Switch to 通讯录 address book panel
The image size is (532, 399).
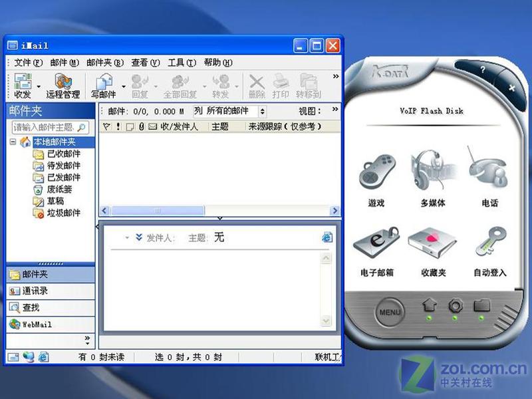coord(51,291)
